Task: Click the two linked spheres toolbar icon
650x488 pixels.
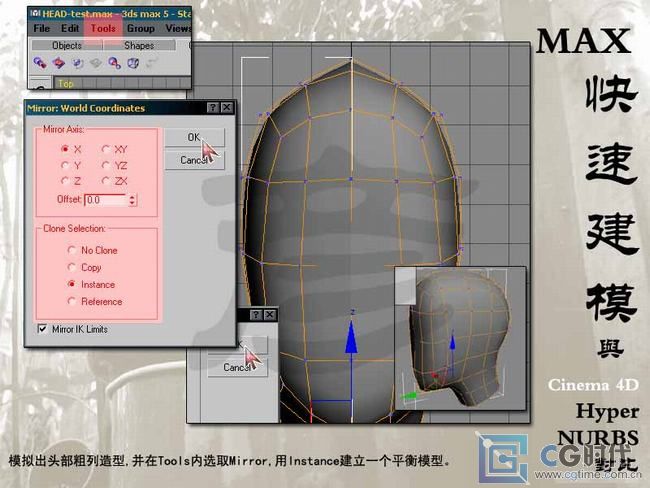Action: [114, 63]
